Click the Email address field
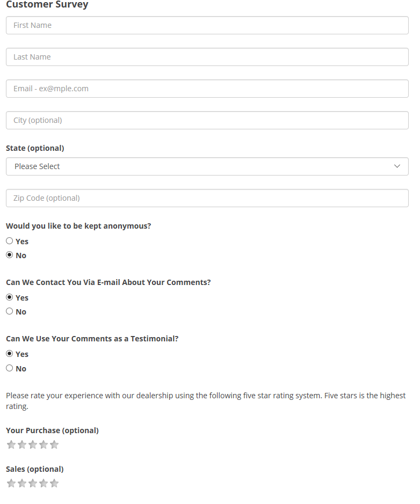Viewport: 420px width, 504px height. click(207, 89)
